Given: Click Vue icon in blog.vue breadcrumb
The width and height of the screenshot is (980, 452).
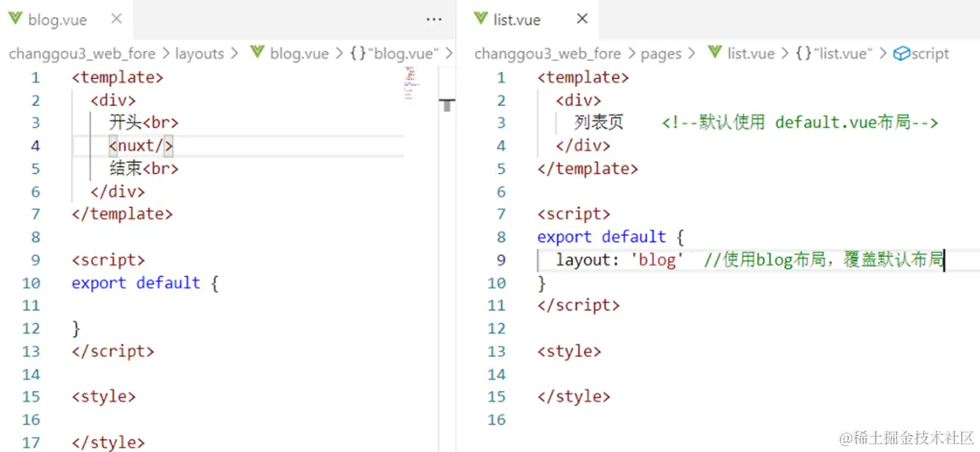Looking at the screenshot, I should click(257, 53).
